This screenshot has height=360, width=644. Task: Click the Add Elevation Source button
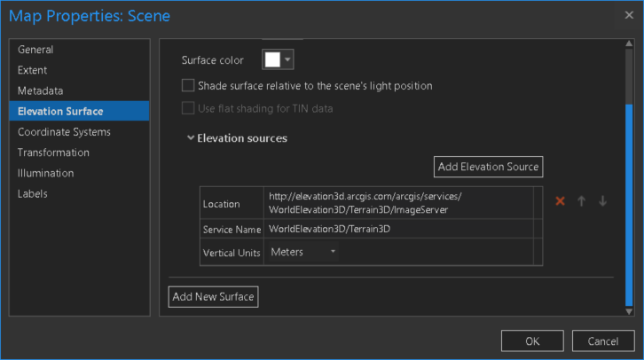tap(488, 167)
